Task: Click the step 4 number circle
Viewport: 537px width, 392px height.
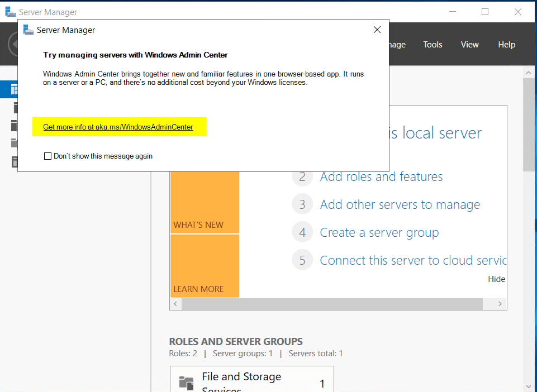Action: pos(302,232)
